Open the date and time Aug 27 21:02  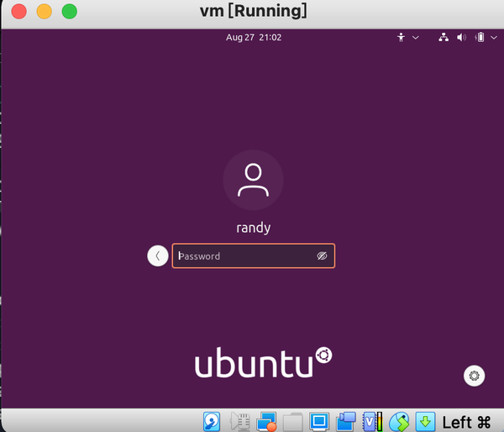click(x=254, y=37)
